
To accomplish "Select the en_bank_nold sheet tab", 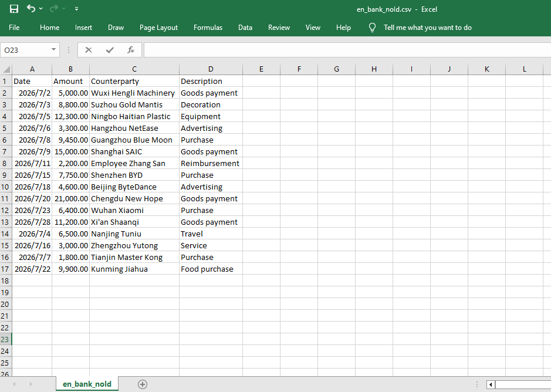I will (x=87, y=384).
